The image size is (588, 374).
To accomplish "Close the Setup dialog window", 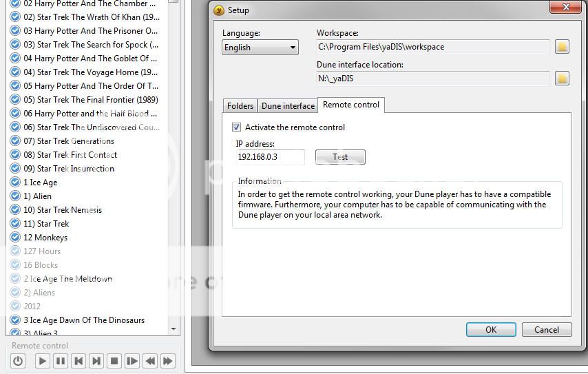I will pyautogui.click(x=566, y=7).
